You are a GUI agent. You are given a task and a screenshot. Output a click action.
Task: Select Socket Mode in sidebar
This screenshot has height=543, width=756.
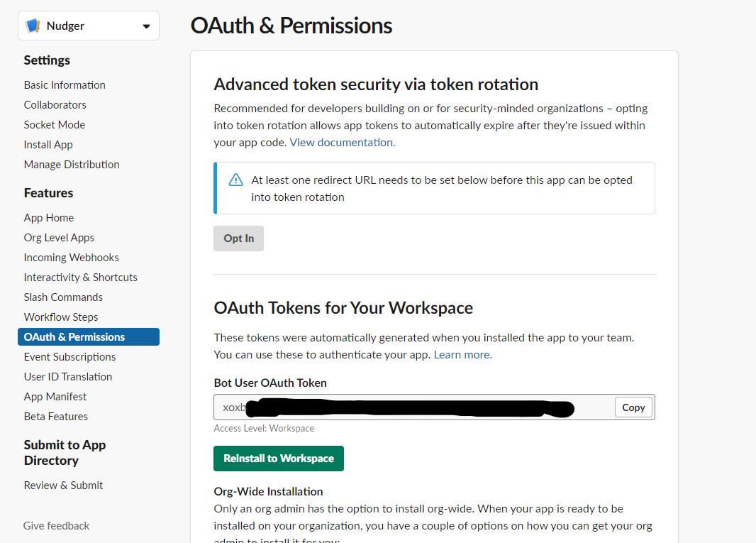[54, 125]
